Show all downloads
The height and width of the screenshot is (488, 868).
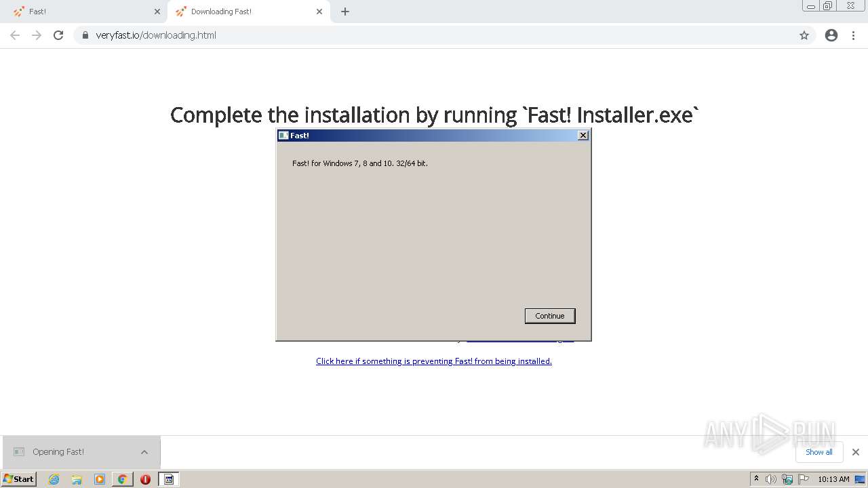819,452
